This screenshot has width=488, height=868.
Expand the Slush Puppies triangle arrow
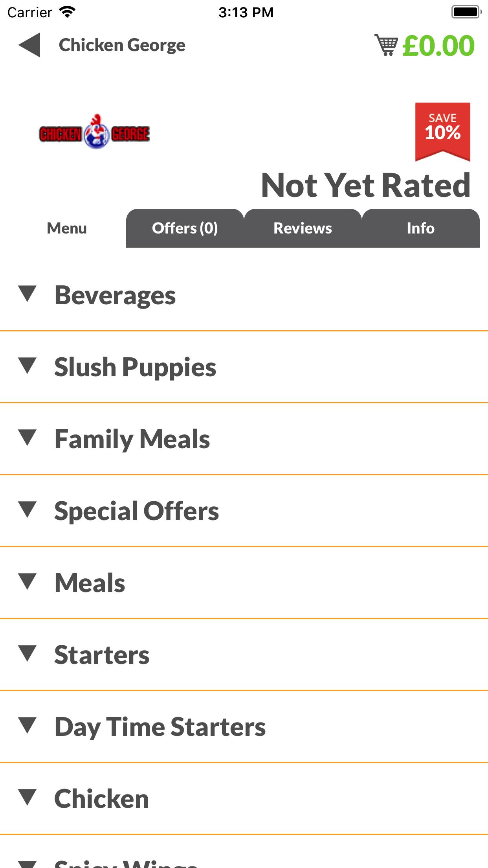coord(28,366)
